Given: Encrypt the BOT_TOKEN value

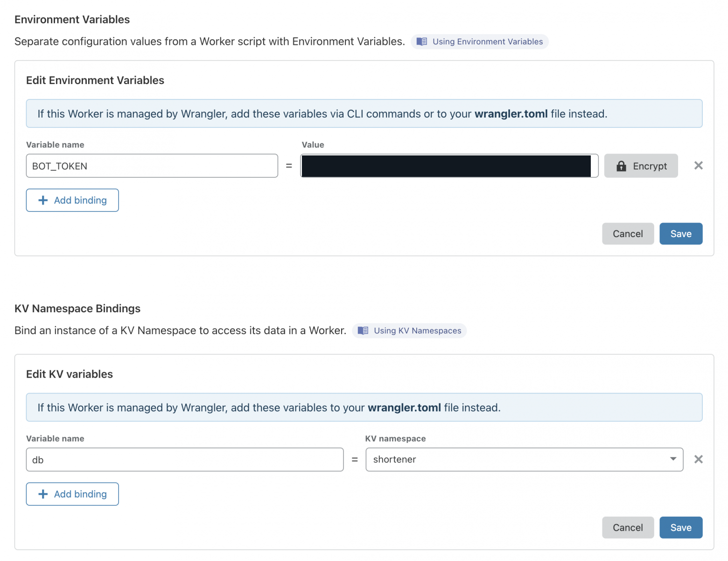Looking at the screenshot, I should pos(641,166).
